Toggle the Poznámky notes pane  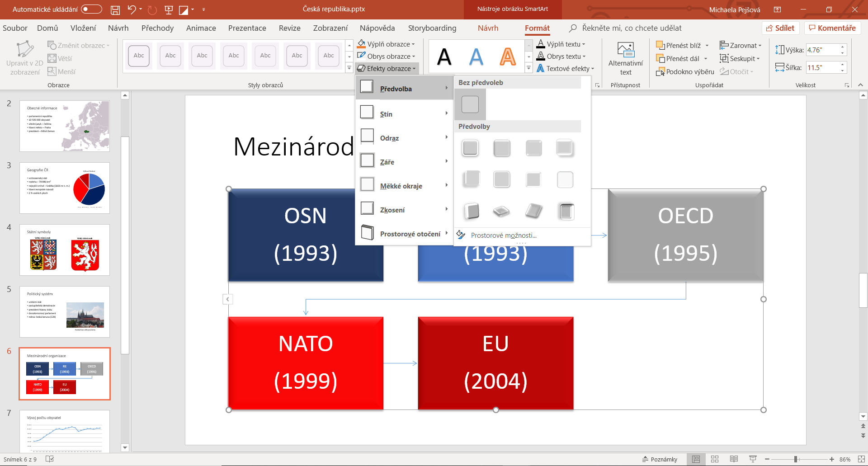pyautogui.click(x=660, y=459)
